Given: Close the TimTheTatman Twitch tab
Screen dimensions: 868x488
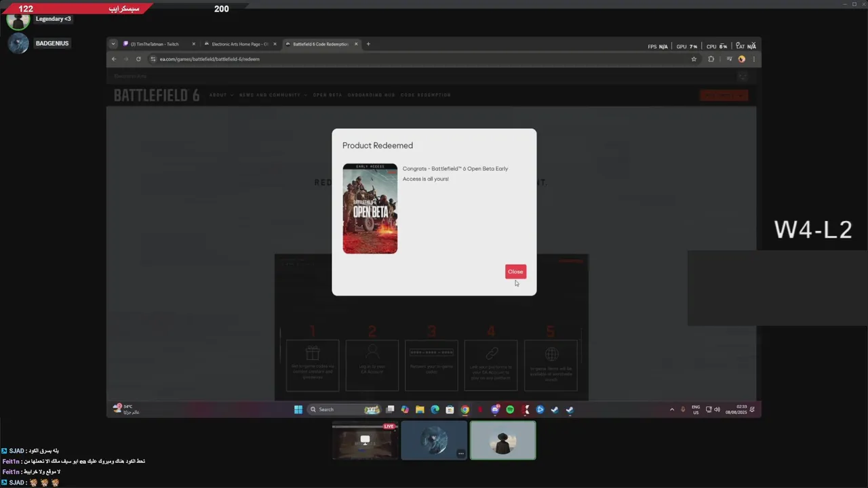Looking at the screenshot, I should pyautogui.click(x=193, y=44).
